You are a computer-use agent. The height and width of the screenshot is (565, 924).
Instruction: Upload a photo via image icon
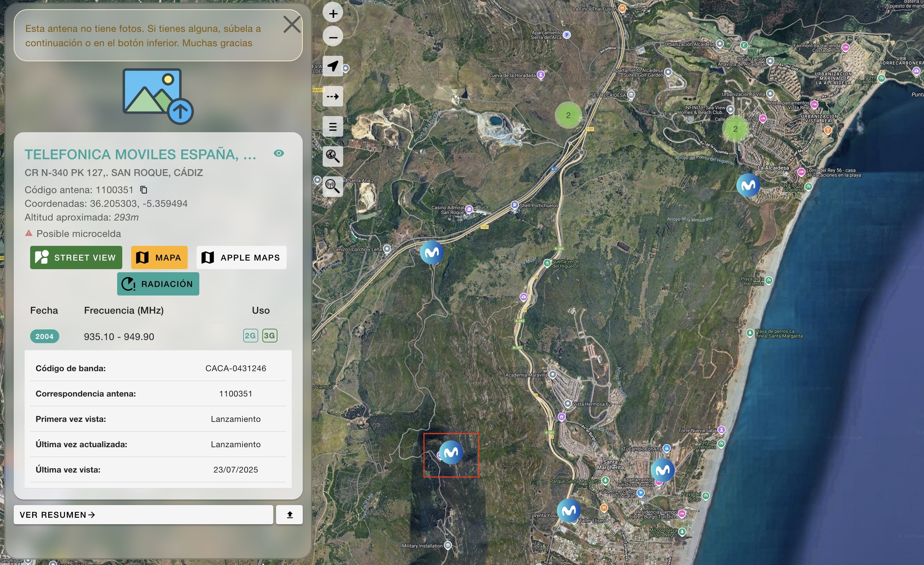point(158,96)
